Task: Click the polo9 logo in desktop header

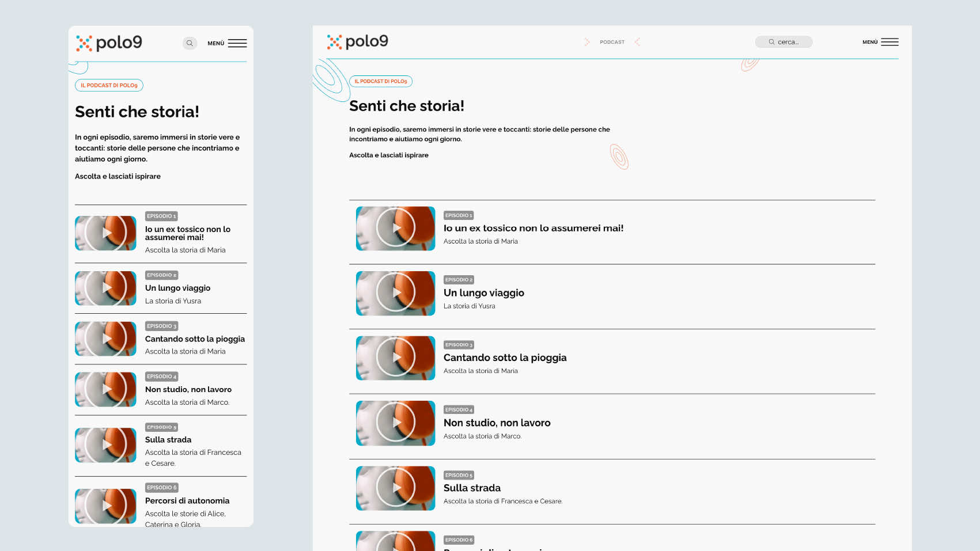Action: [358, 41]
